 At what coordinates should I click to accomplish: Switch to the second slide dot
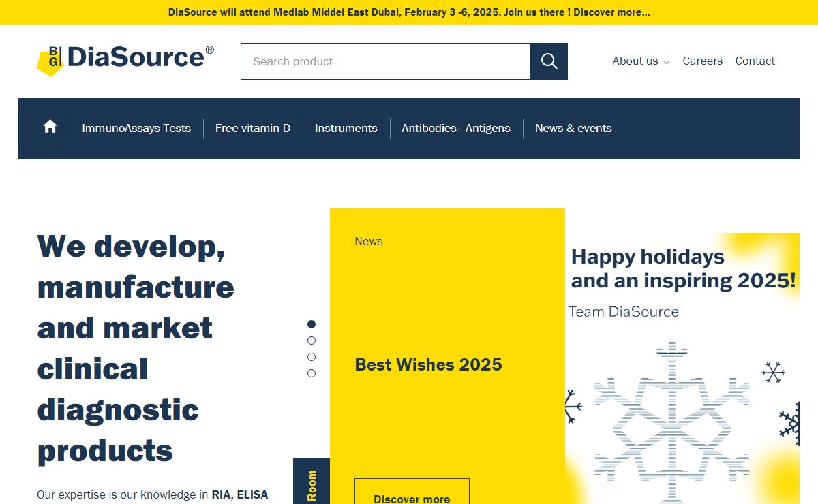tap(312, 341)
